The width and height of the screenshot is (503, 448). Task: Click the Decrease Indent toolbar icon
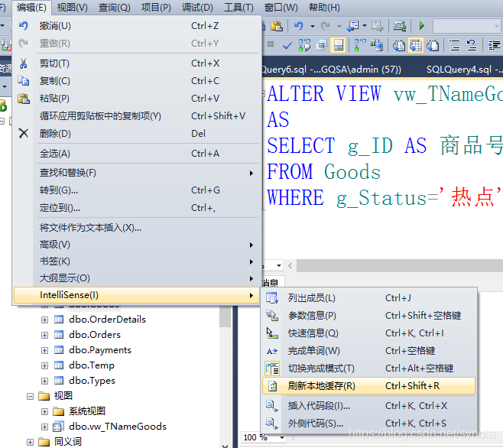click(x=494, y=45)
